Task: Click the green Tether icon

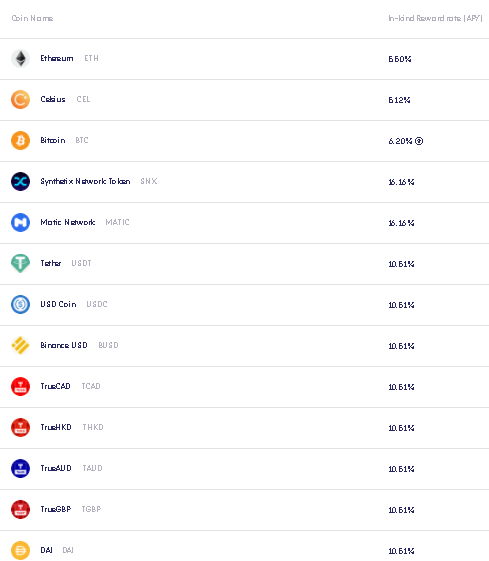Action: [x=20, y=263]
